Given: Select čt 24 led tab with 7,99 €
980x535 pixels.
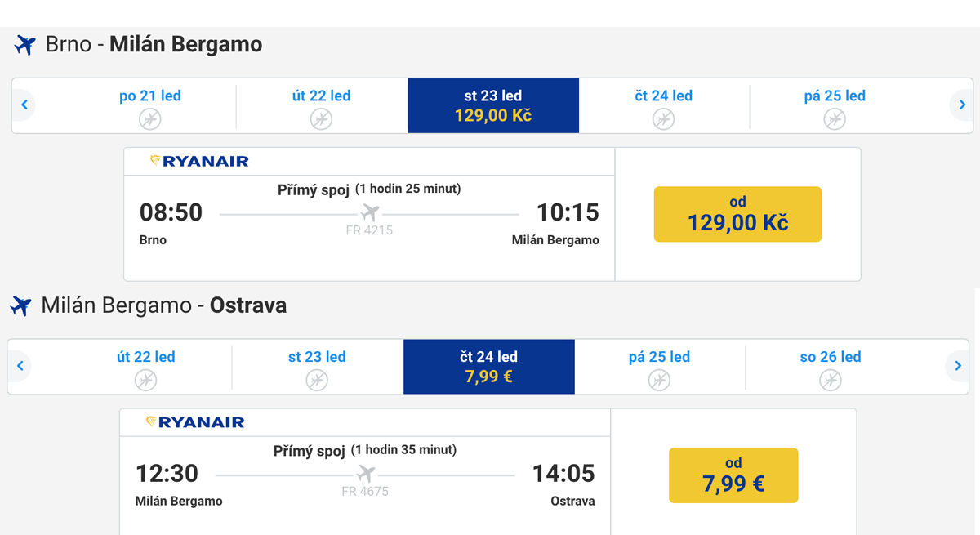Looking at the screenshot, I should point(488,367).
